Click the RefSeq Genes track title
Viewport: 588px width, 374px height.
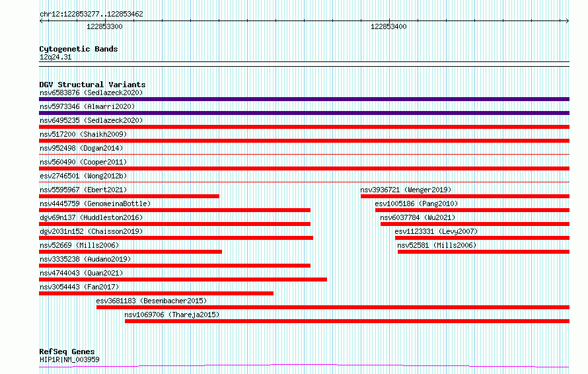(67, 352)
